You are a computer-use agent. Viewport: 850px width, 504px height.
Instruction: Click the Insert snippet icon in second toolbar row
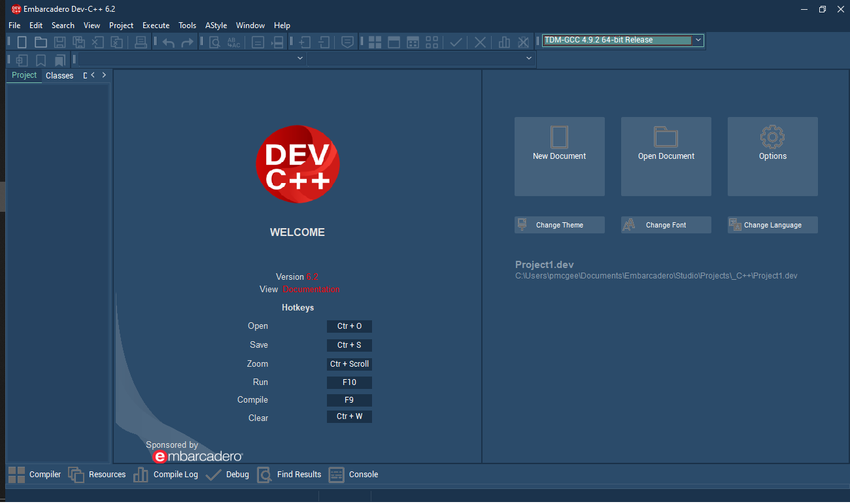[x=22, y=60]
